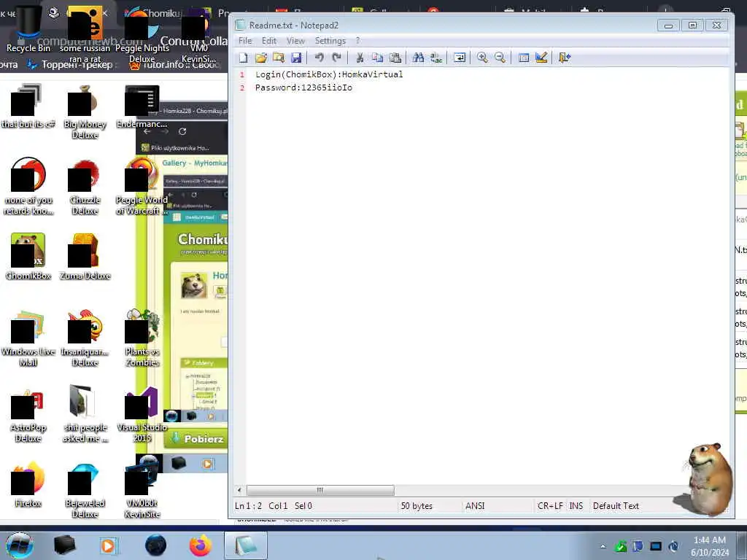Image resolution: width=747 pixels, height=560 pixels.
Task: Click the taskbar clock showing 1:44 AM
Action: (709, 546)
